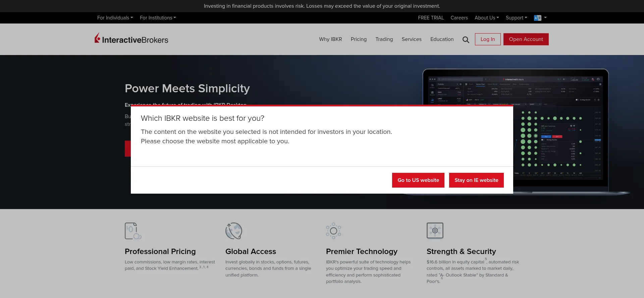Click the Premier Technology heading
The image size is (644, 298).
coord(362,251)
